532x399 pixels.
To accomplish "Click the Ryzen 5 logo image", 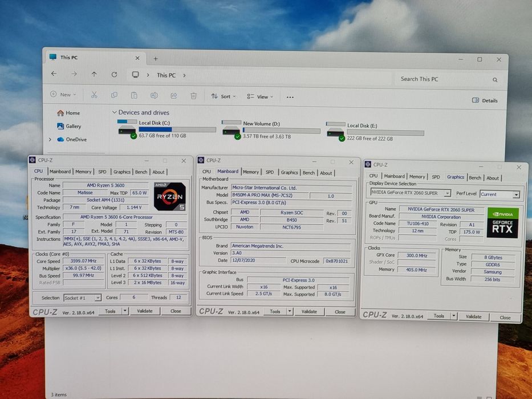I will click(170, 197).
